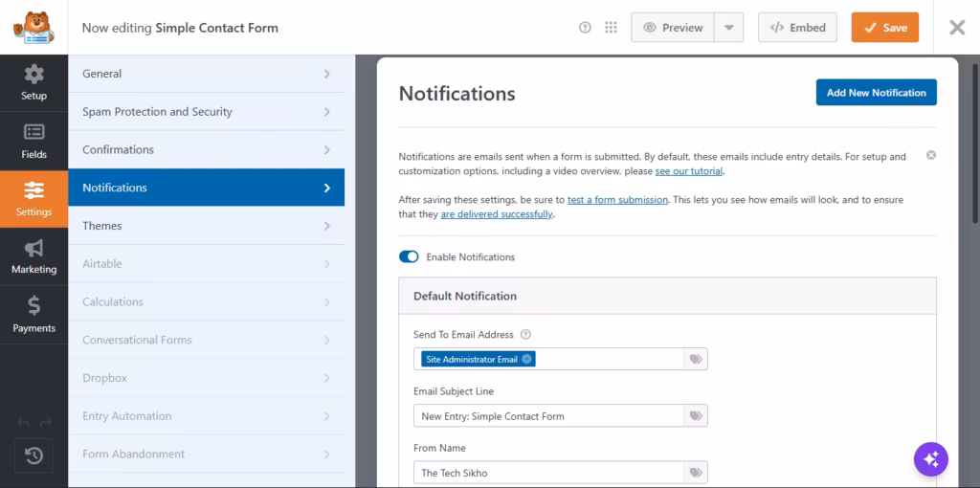This screenshot has width=980, height=488.
Task: Click in the Send To Email Address field
Action: [x=548, y=359]
